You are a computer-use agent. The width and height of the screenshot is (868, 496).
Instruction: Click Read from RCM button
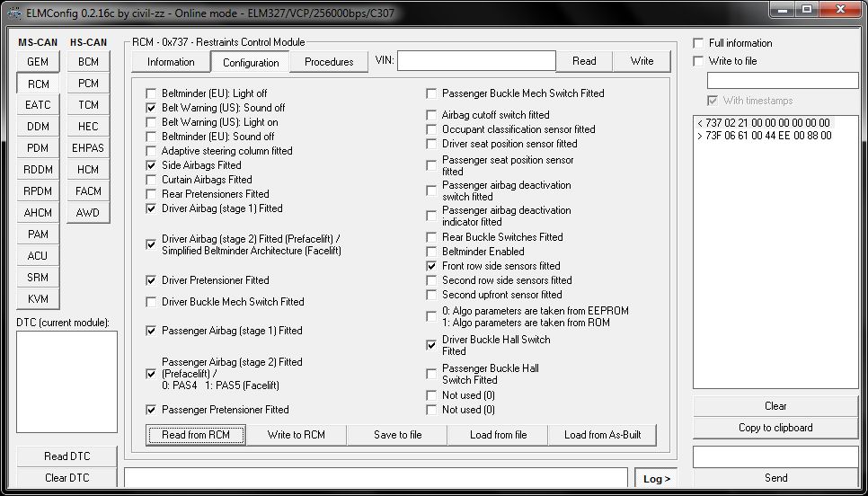click(x=196, y=435)
